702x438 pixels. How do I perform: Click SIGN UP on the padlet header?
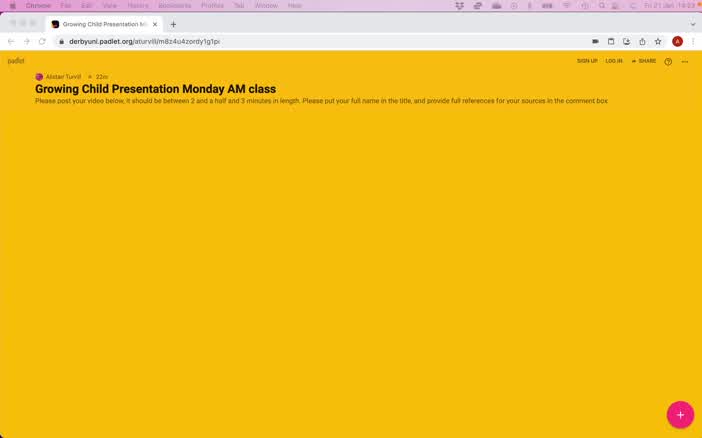click(x=587, y=61)
